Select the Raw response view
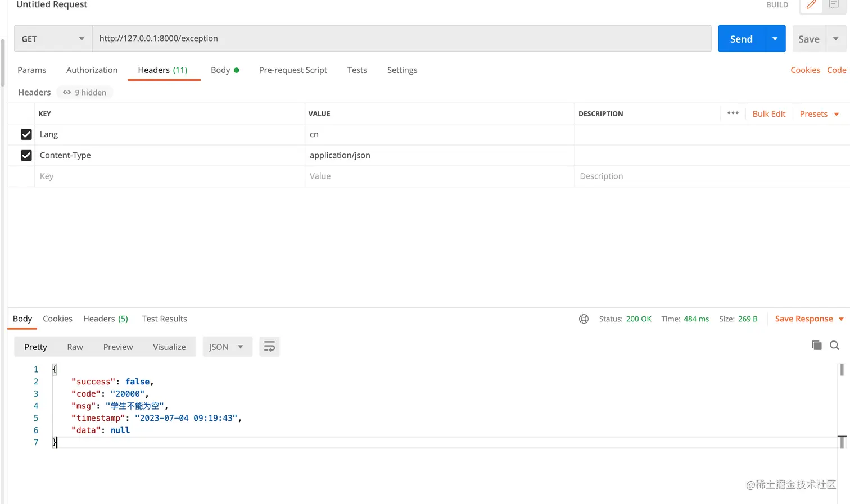The width and height of the screenshot is (850, 504). (75, 347)
